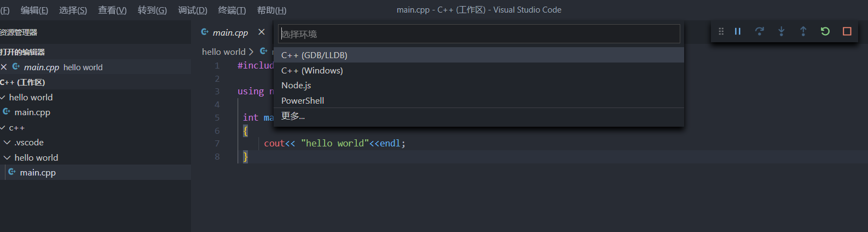Grab the debug toolbar drag handle
868x232 pixels.
(x=721, y=32)
